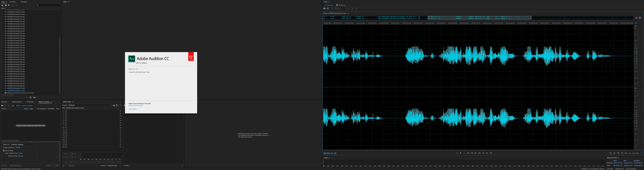This screenshot has height=170, width=644.
Task: Open the Media Browser tab
Action: click(17, 102)
